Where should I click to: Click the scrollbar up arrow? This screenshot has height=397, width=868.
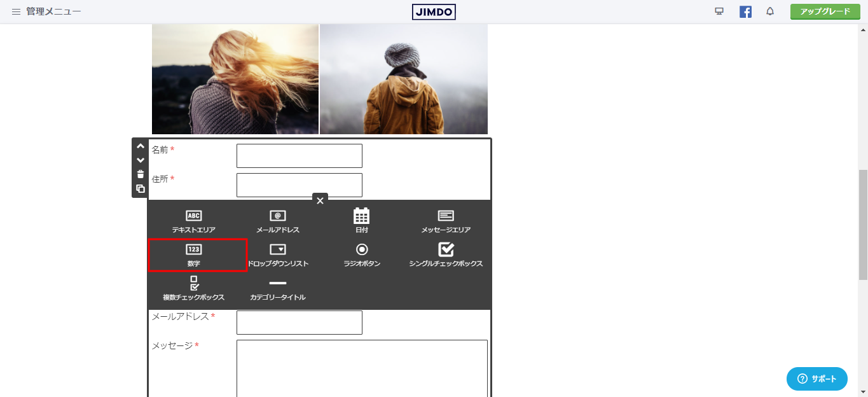(863, 29)
